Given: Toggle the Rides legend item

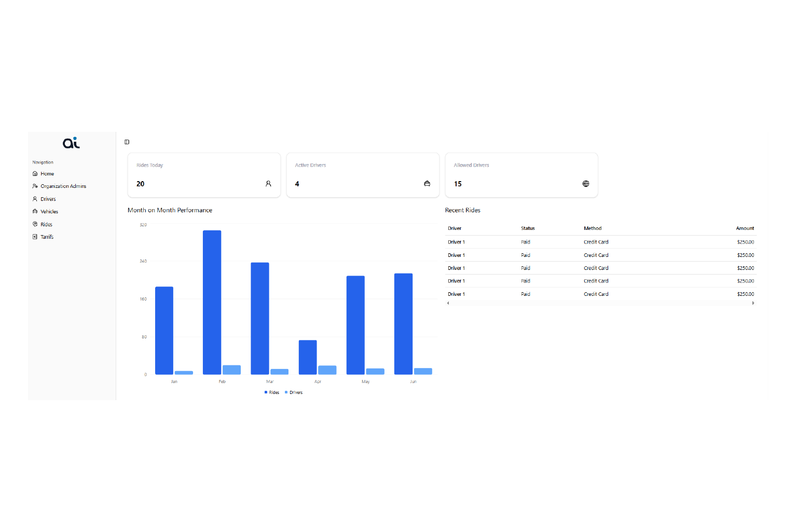Looking at the screenshot, I should (x=272, y=392).
